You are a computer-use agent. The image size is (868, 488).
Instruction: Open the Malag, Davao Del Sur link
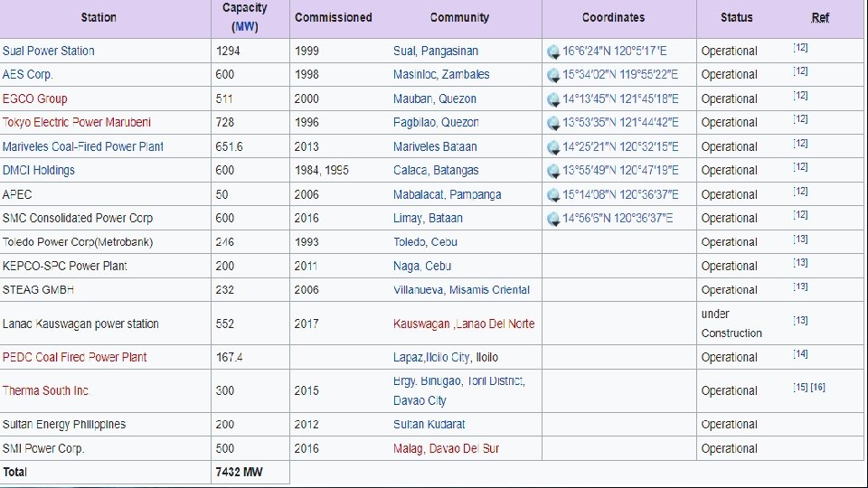[x=446, y=449]
